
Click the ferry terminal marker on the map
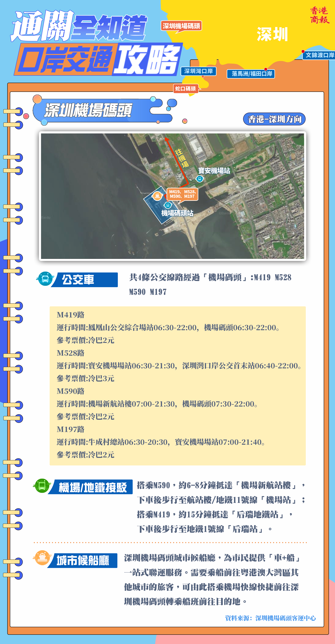point(158,196)
